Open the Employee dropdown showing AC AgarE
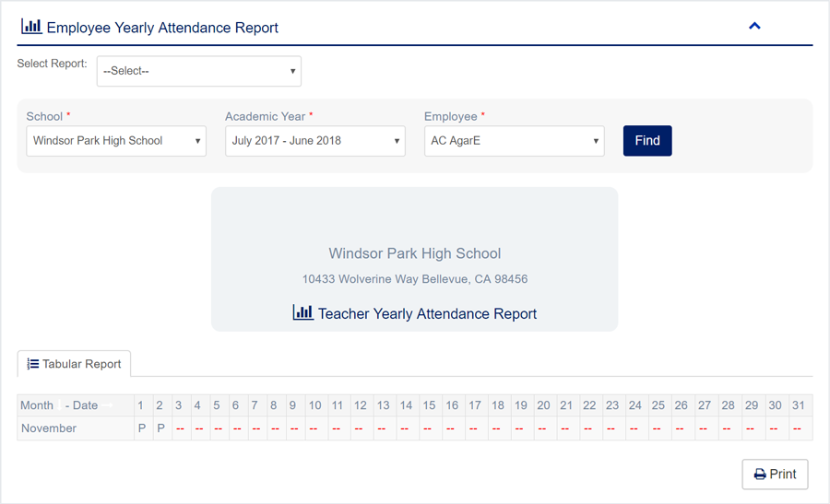Screen dimensions: 830x504 515,141
